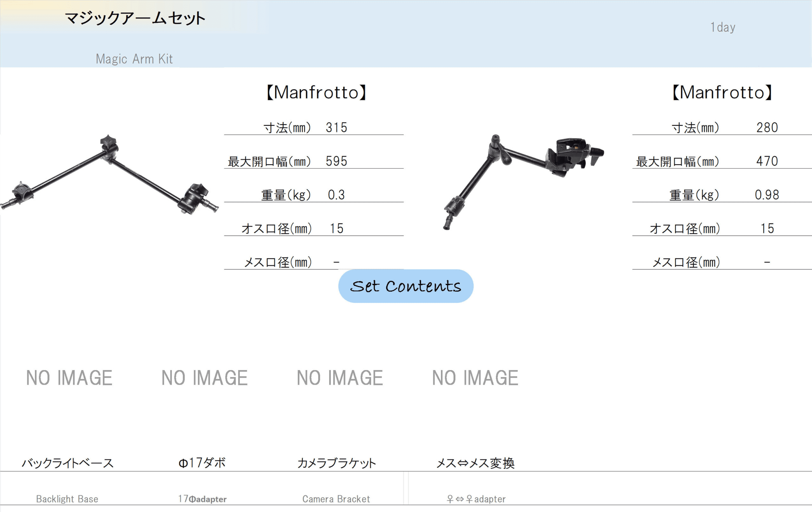Click the マジックアームセット title
The height and width of the screenshot is (512, 812).
135,18
